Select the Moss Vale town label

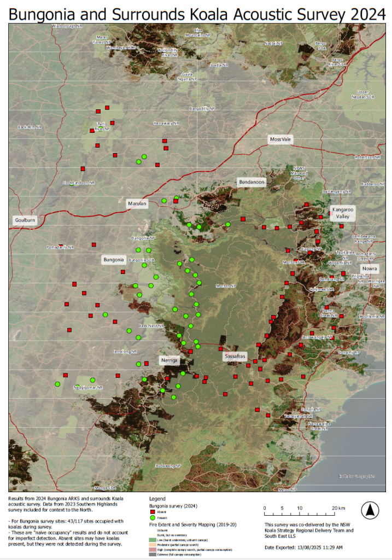tap(280, 139)
